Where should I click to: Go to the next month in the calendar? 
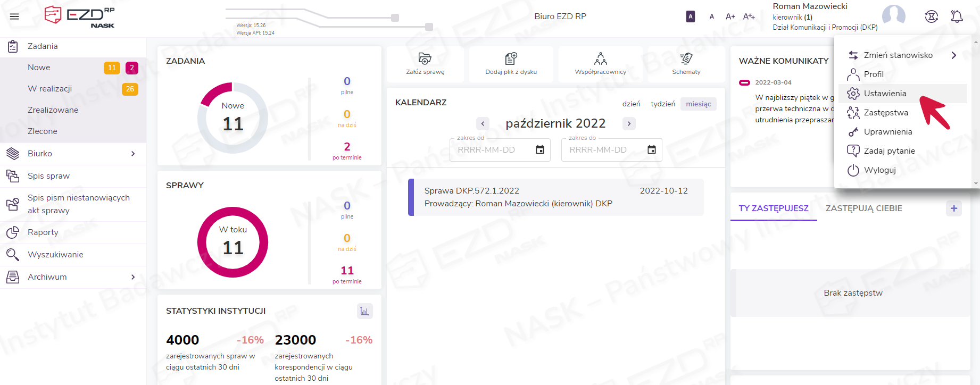point(629,124)
